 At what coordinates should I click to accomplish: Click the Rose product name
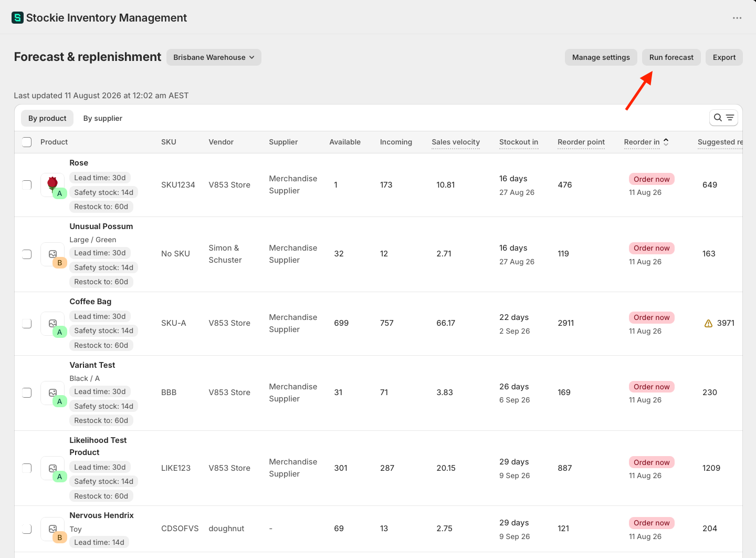[79, 163]
